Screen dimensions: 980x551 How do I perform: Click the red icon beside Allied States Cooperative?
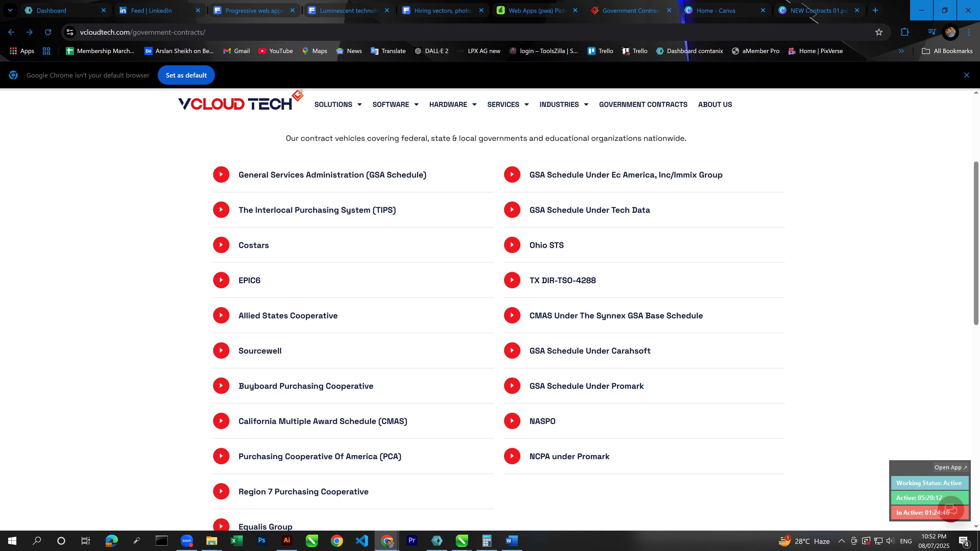click(221, 315)
